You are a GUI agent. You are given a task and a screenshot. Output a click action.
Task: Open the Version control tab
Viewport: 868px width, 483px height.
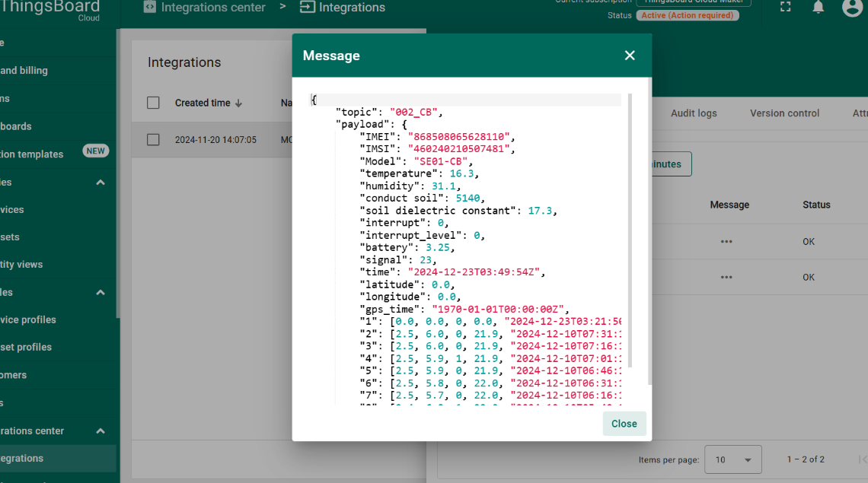784,113
